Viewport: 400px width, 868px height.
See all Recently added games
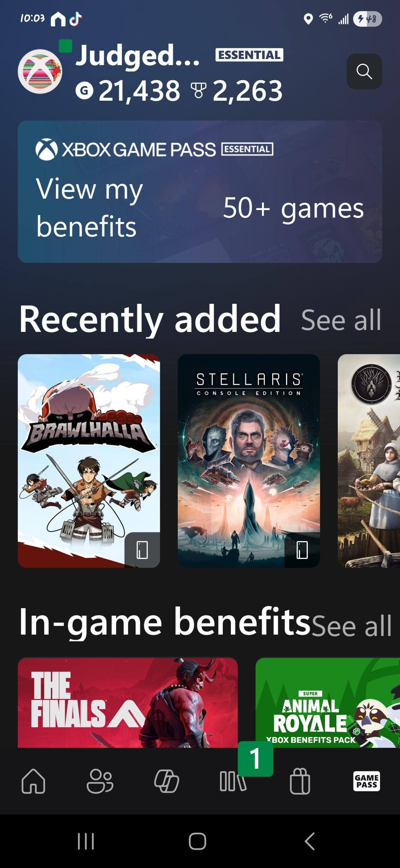click(x=341, y=320)
